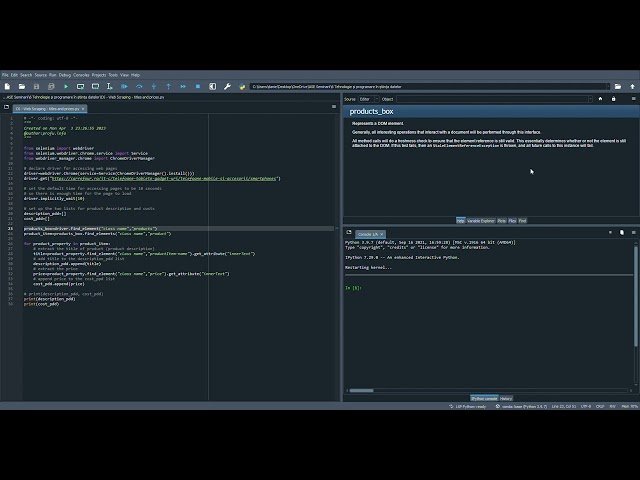This screenshot has height=480, width=640.
Task: Open the Carrefour URL in the code
Action: (164, 178)
